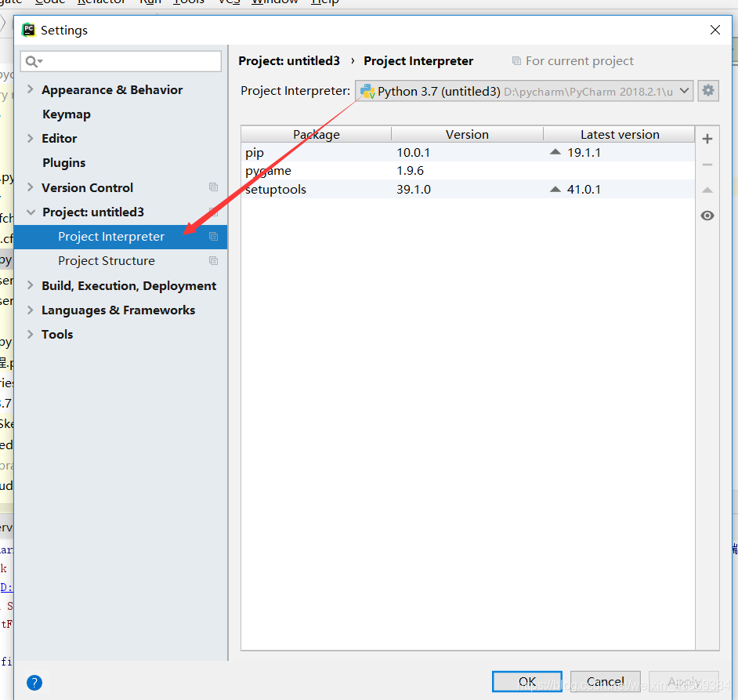This screenshot has height=700, width=738.
Task: Click the Cancel button
Action: [606, 682]
